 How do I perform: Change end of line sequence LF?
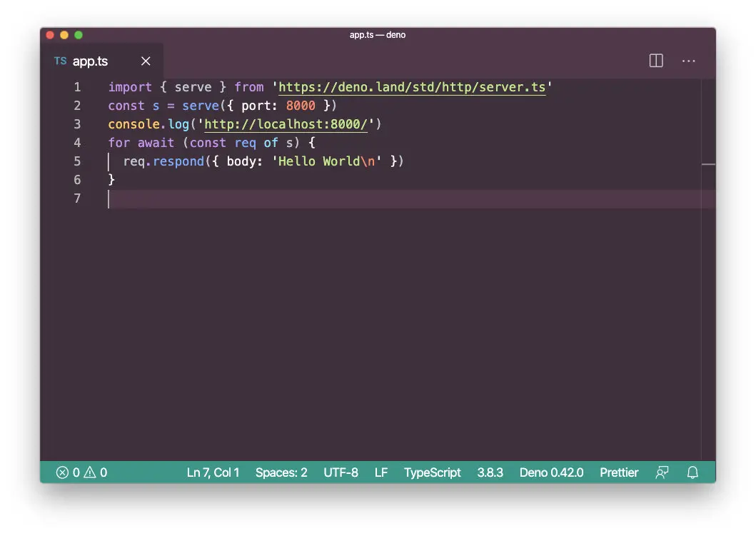click(x=381, y=472)
